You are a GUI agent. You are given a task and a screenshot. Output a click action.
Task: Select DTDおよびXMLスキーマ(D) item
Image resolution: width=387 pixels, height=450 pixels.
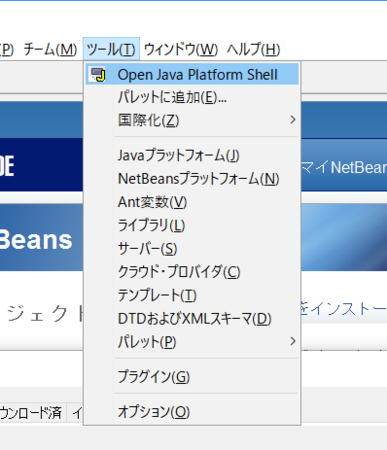192,319
